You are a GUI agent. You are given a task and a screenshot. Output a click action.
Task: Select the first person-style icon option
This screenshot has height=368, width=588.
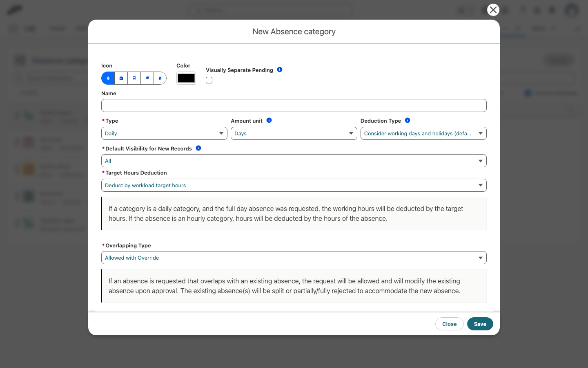tap(108, 78)
